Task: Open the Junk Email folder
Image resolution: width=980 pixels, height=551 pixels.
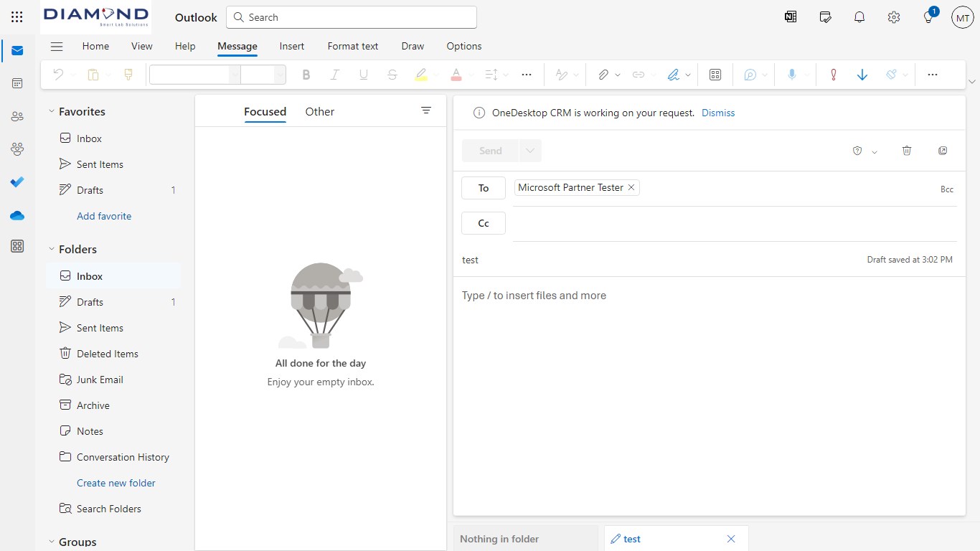Action: click(x=114, y=380)
